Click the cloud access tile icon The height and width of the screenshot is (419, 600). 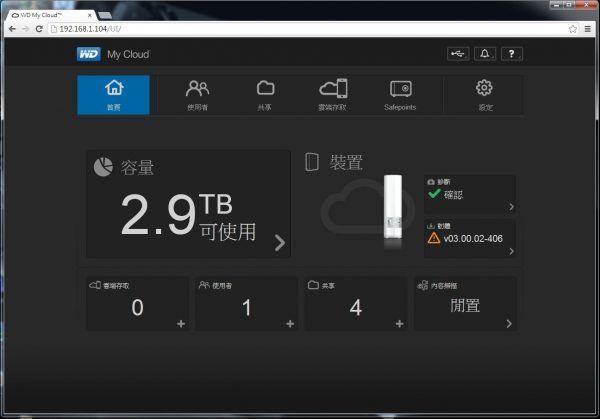click(95, 285)
